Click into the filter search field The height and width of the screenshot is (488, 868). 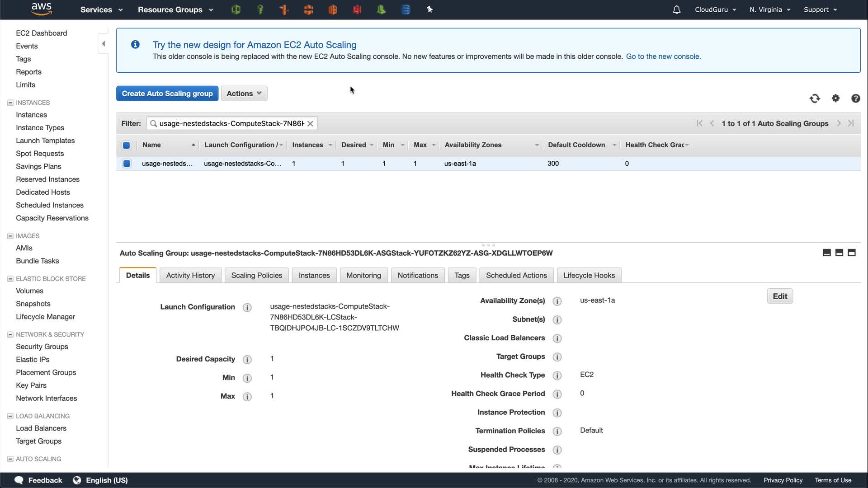coord(231,123)
